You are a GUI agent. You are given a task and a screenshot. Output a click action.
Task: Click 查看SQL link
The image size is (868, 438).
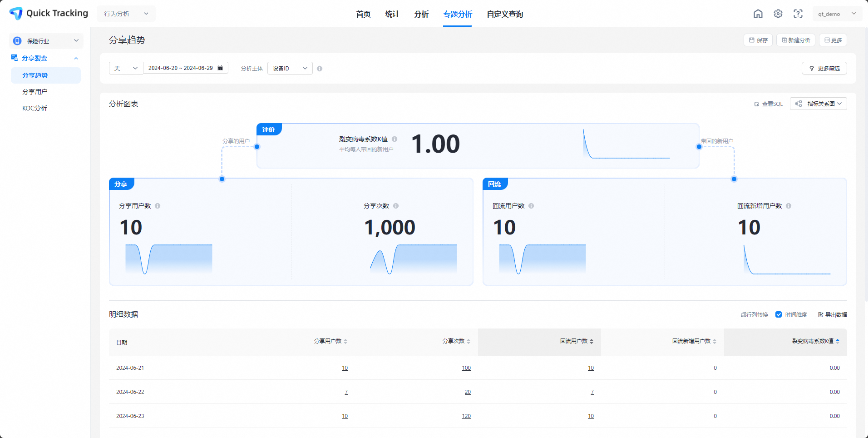point(769,104)
